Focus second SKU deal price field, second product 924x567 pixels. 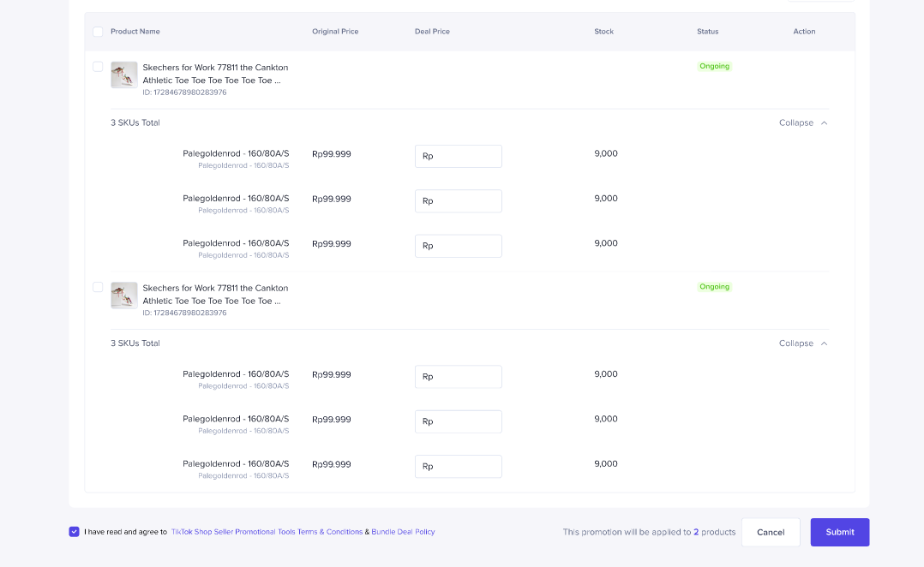[459, 421]
